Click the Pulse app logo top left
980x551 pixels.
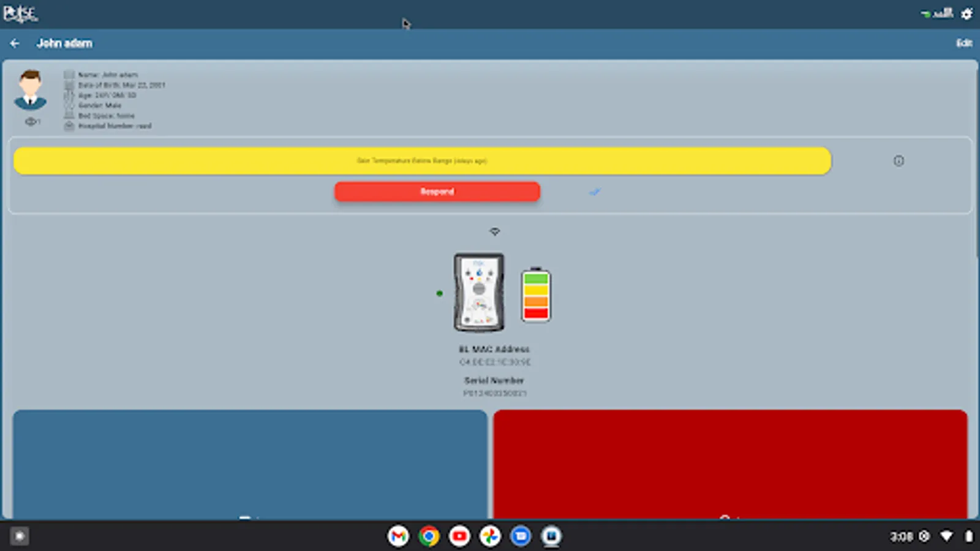[x=21, y=13]
